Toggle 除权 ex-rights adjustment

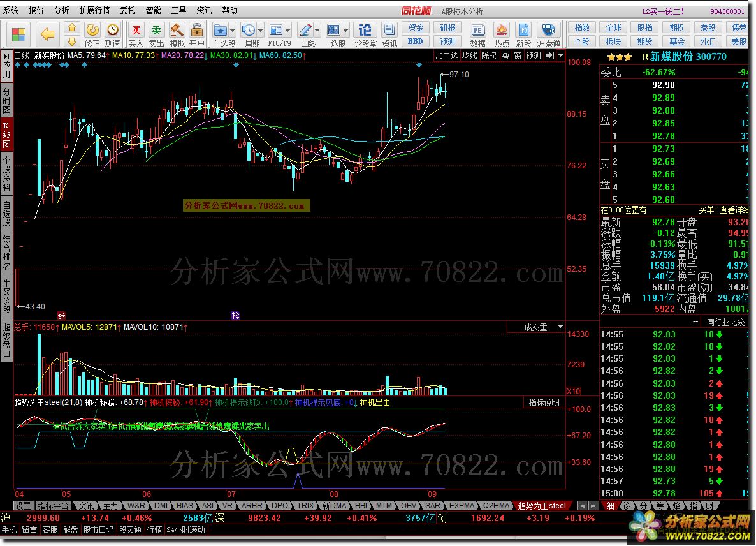click(x=488, y=55)
